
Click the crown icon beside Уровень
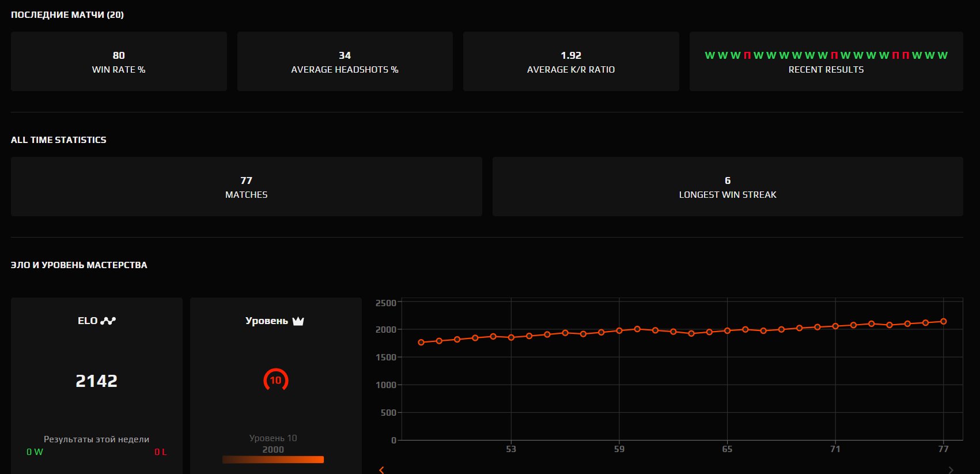pyautogui.click(x=298, y=321)
